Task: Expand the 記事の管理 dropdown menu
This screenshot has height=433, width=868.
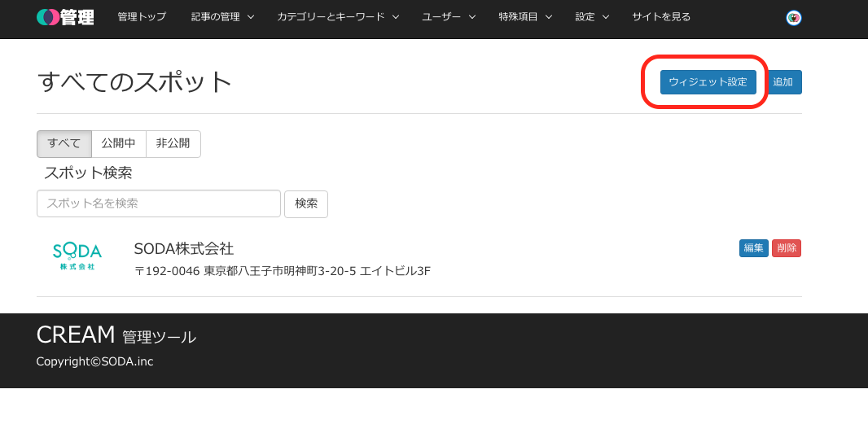Action: (x=222, y=17)
